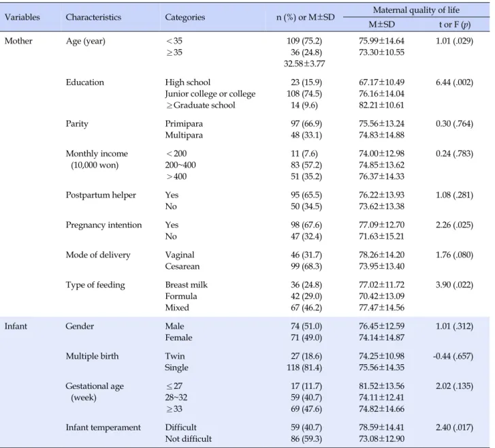Click the 'Monthly income' characteristic
495x448 pixels.
(x=97, y=154)
